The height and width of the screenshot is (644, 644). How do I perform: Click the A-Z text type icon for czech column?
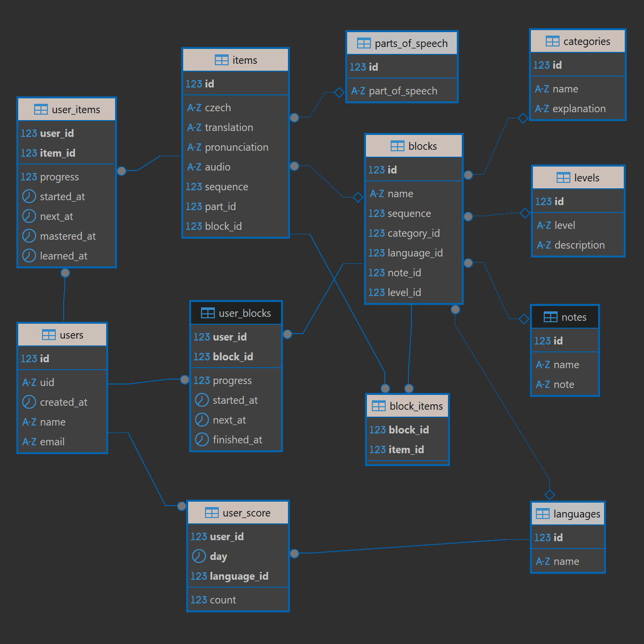194,107
